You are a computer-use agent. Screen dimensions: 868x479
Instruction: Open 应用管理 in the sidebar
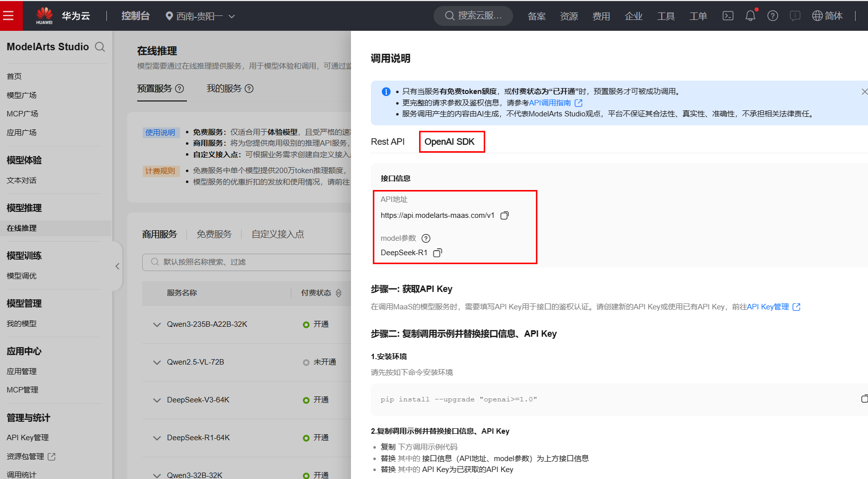[x=21, y=371]
